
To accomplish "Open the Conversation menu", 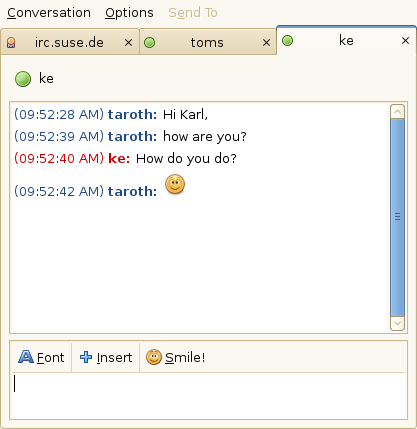I will click(49, 13).
